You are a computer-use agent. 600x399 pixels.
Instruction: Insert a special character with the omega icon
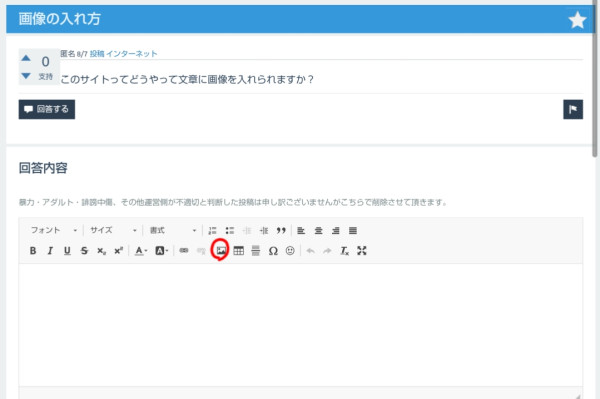tap(273, 251)
